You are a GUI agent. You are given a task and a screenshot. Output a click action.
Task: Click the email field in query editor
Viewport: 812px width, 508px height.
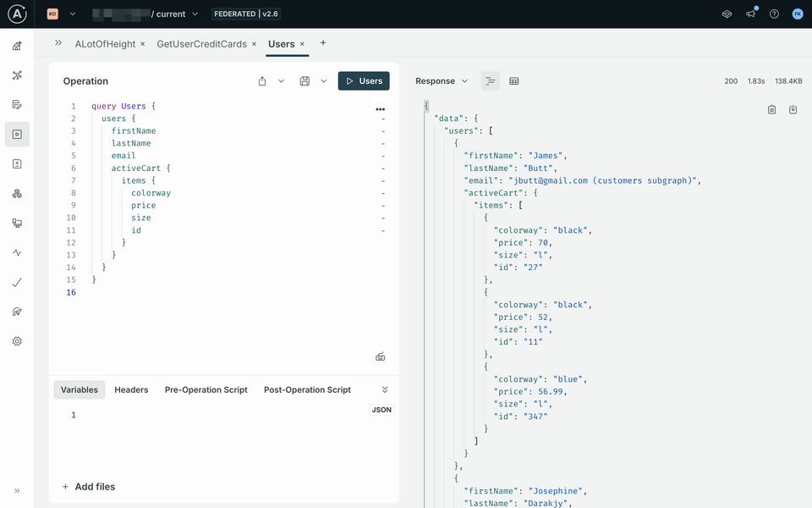pos(123,156)
